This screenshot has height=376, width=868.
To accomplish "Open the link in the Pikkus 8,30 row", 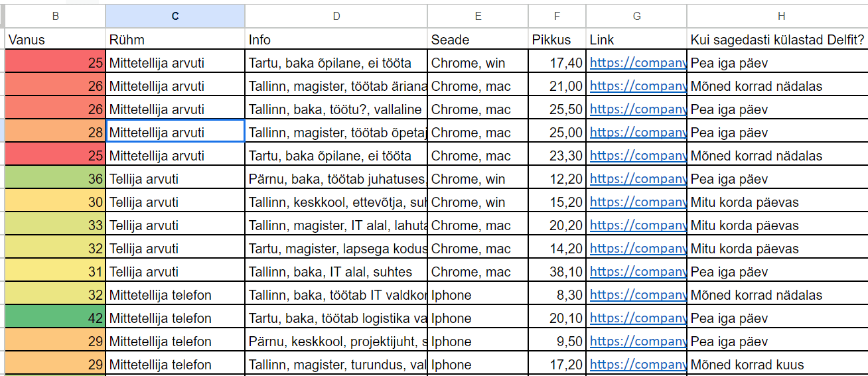I will pyautogui.click(x=638, y=295).
